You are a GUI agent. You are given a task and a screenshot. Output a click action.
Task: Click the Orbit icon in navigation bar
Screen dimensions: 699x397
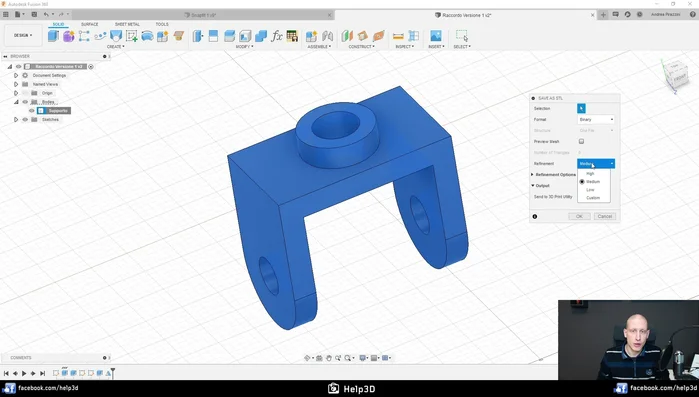[x=307, y=358]
